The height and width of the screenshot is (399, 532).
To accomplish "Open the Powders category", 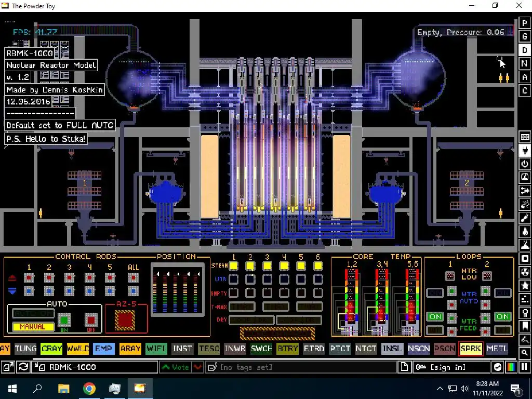I will click(525, 245).
